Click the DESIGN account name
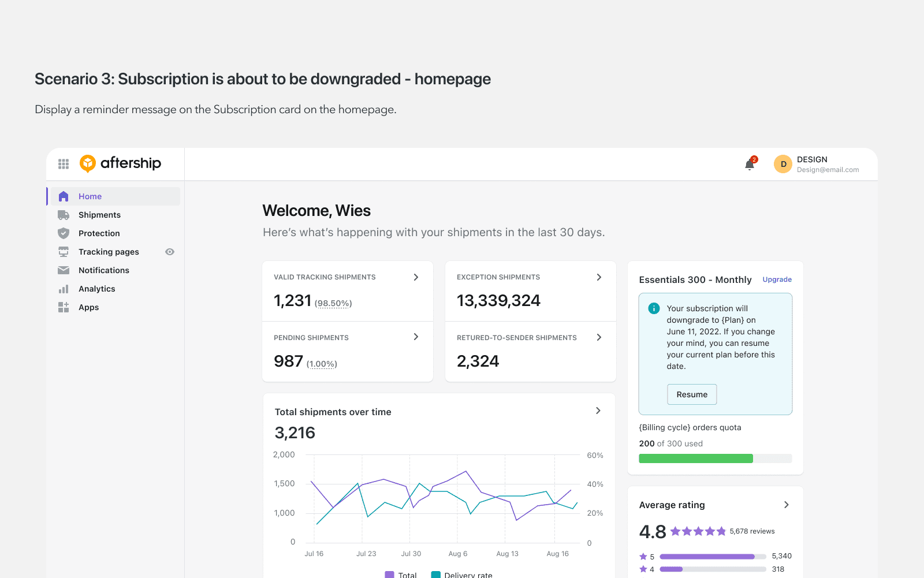Viewport: 924px width, 578px height. pyautogui.click(x=812, y=159)
